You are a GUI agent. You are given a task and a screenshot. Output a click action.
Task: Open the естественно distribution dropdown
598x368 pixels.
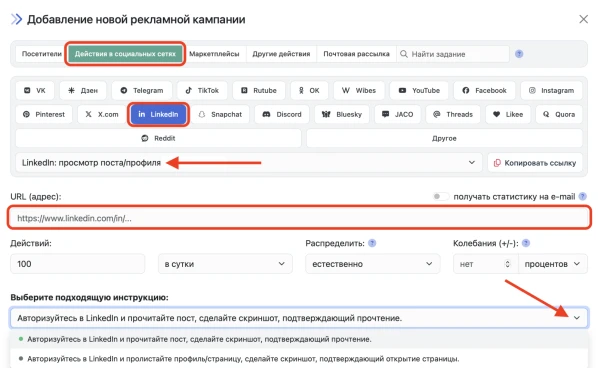click(373, 264)
